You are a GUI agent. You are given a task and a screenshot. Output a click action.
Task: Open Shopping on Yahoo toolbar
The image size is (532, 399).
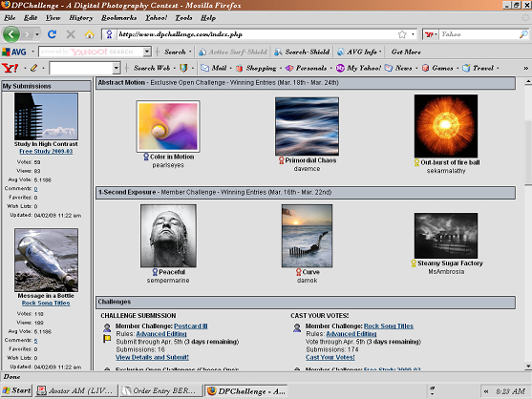pos(257,68)
